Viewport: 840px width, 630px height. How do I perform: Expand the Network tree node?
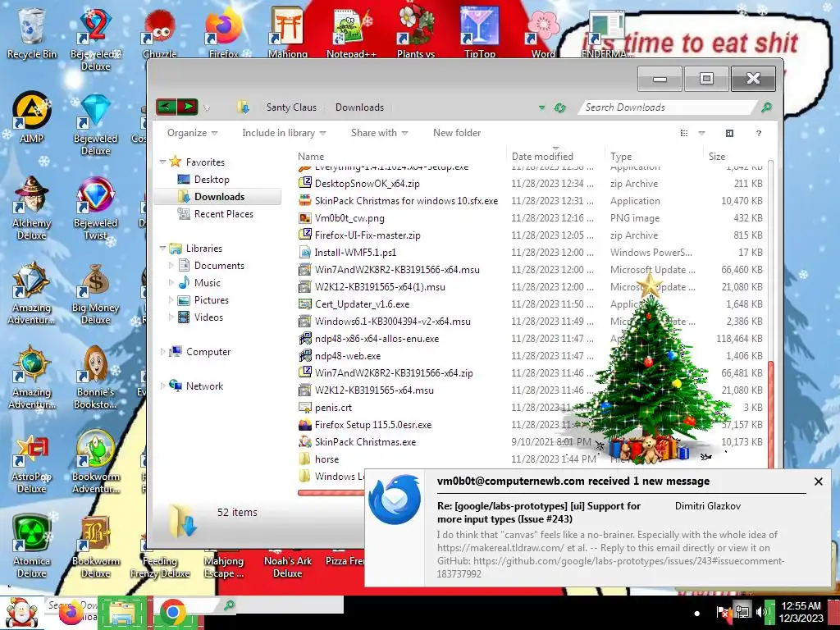[x=163, y=386]
